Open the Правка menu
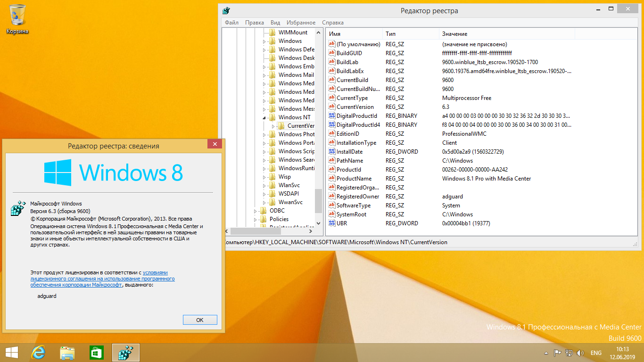Viewport: 644px width, 362px height. coord(255,23)
